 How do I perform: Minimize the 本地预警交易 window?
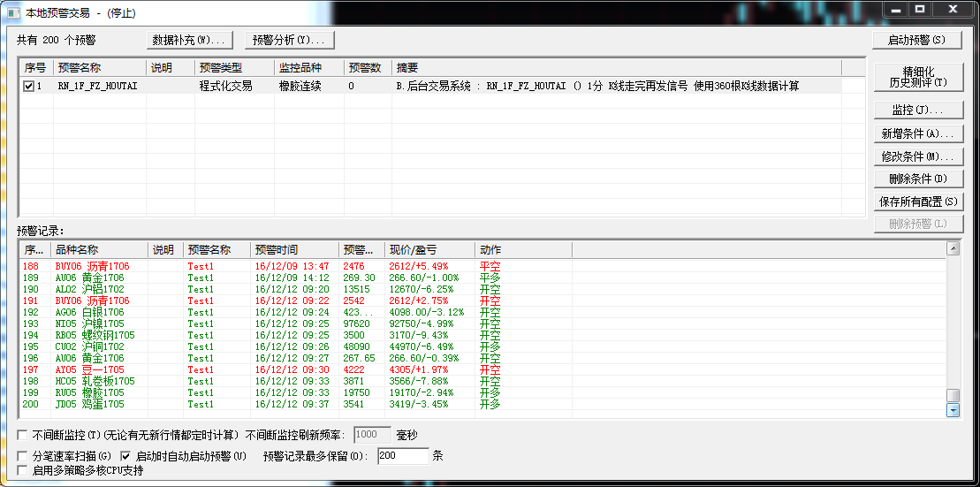pos(896,10)
